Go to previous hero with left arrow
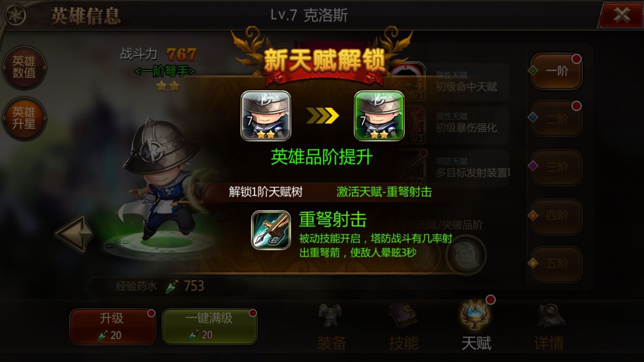Image resolution: width=644 pixels, height=362 pixels. click(x=74, y=233)
